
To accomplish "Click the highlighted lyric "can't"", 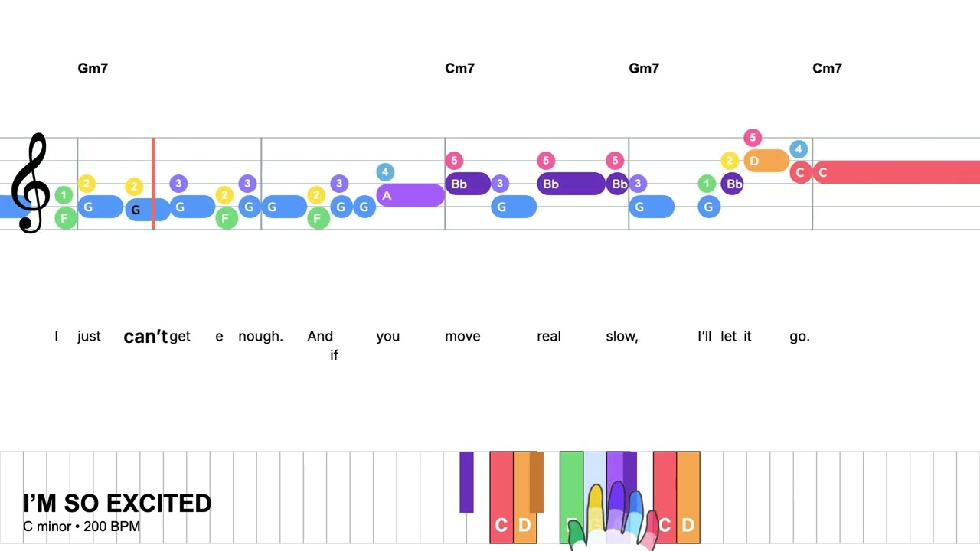I will [145, 337].
